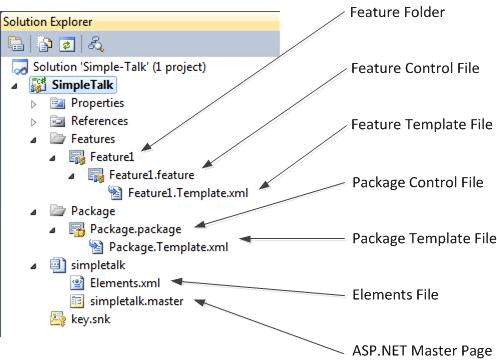
Task: Click the Refresh toolbar icon
Action: (67, 44)
